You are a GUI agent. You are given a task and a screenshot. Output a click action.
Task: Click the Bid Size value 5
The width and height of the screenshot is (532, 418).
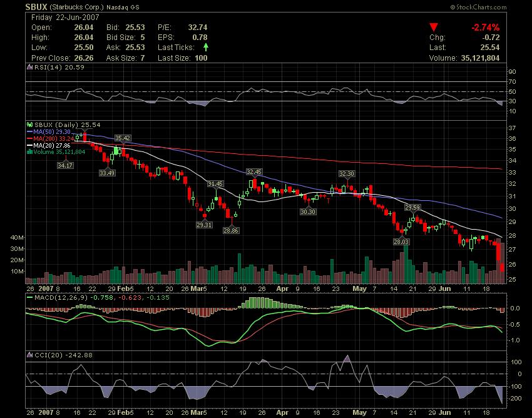pyautogui.click(x=143, y=38)
